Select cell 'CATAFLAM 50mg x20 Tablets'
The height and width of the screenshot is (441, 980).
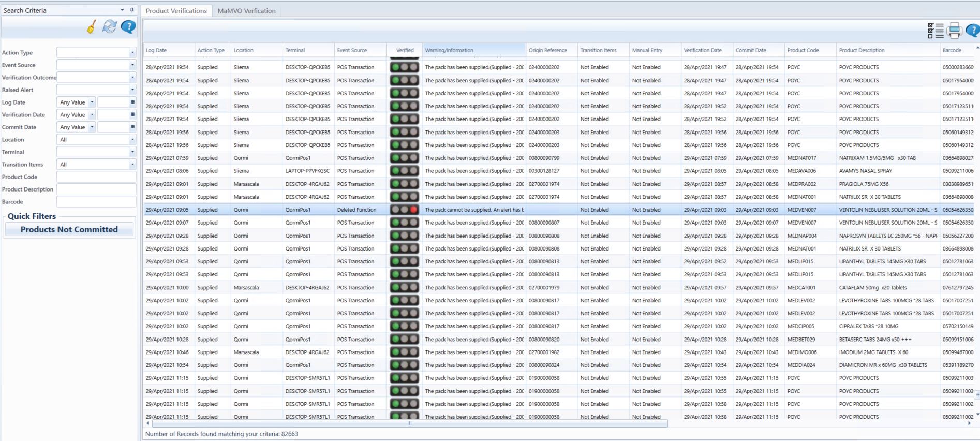tap(888, 287)
